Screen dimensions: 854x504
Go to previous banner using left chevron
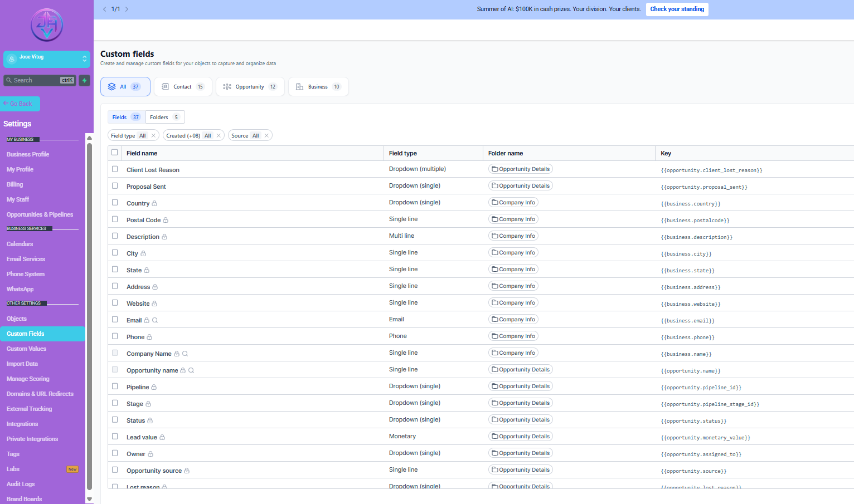click(x=104, y=9)
